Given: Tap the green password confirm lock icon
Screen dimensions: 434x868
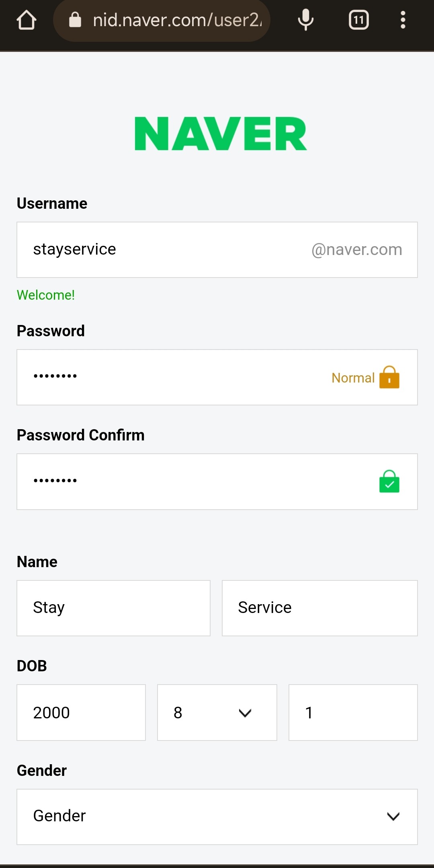Looking at the screenshot, I should (x=389, y=481).
